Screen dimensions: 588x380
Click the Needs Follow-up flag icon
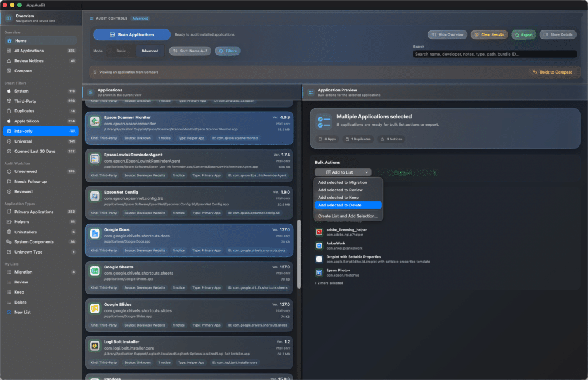pyautogui.click(x=9, y=181)
